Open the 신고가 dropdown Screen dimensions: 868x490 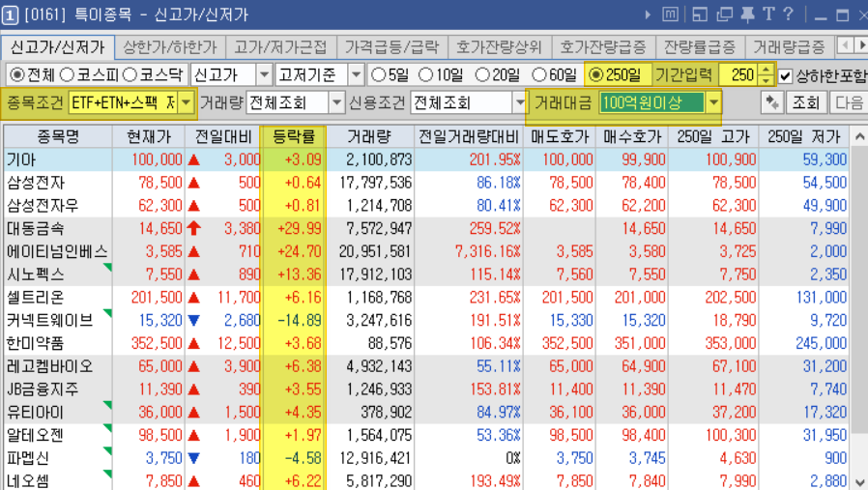[264, 74]
